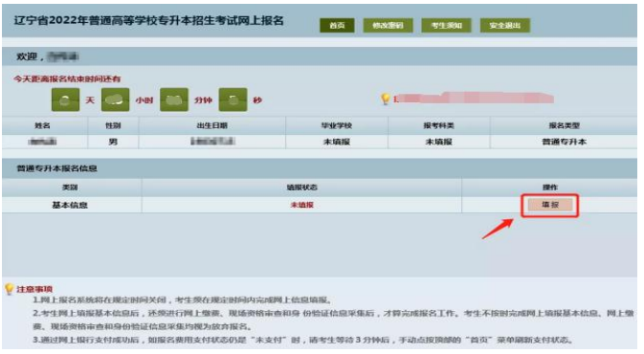Click the 姓名 column header
This screenshot has width=644, height=354.
(x=43, y=125)
